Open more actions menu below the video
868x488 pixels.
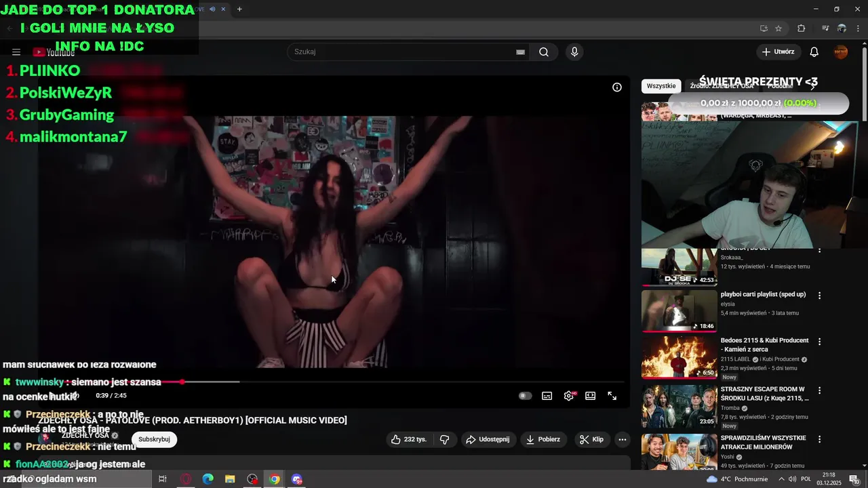[x=623, y=439]
